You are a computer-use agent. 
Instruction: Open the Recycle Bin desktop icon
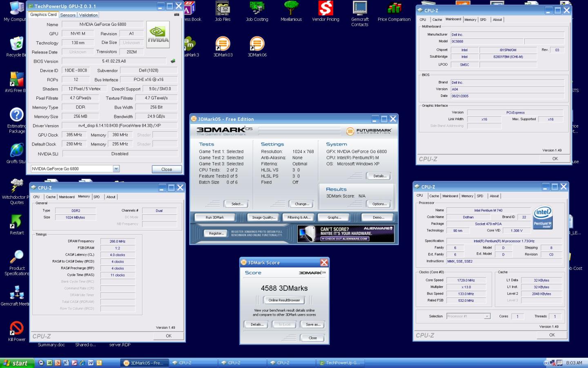(x=16, y=43)
